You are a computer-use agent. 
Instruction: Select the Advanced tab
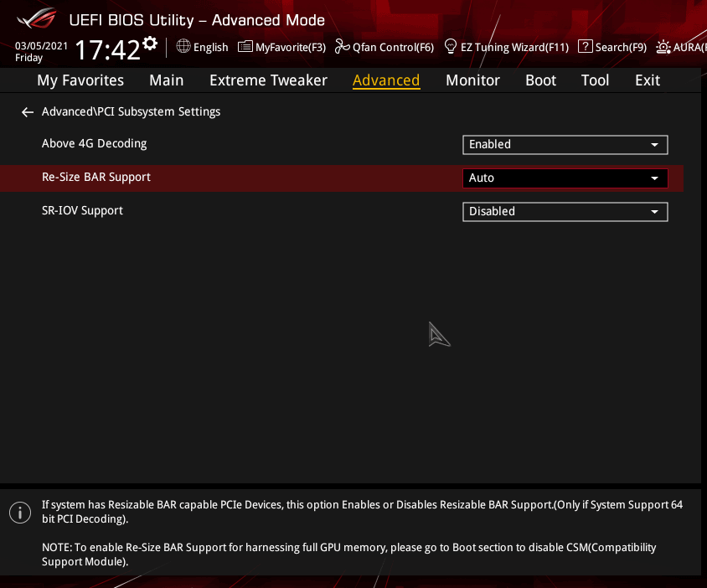[386, 80]
